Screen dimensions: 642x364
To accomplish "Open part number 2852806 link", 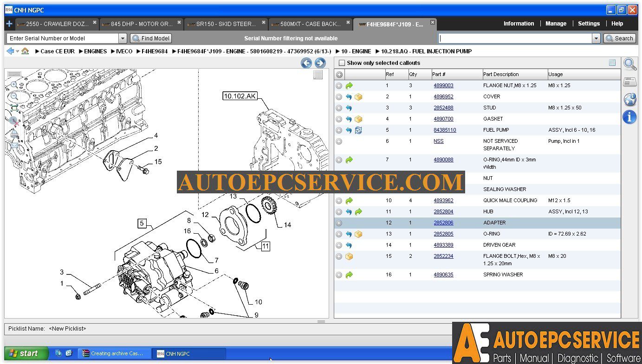I will [443, 223].
